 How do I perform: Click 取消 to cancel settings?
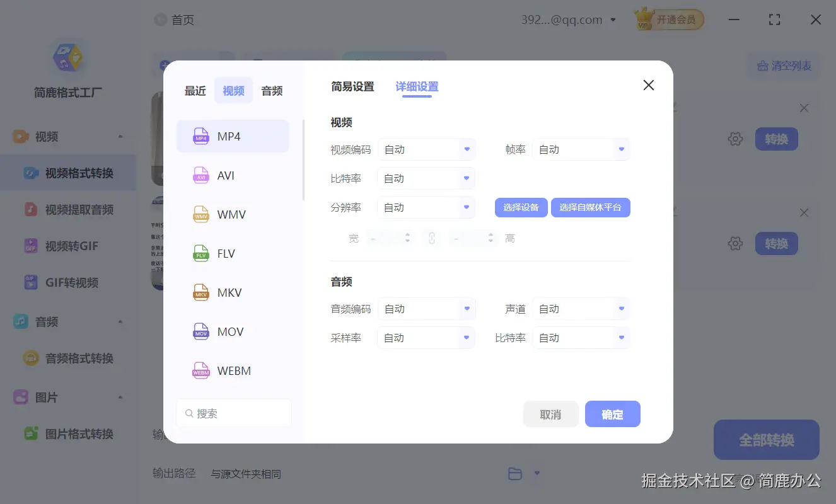point(550,415)
